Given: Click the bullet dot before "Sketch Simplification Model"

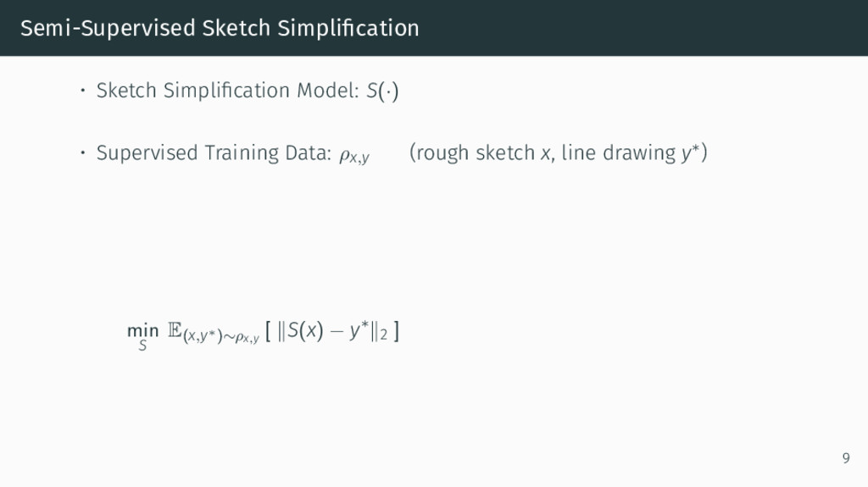Looking at the screenshot, I should 82,91.
